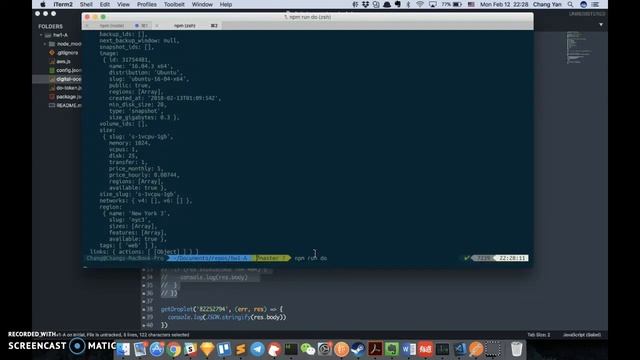The height and width of the screenshot is (360, 640).
Task: Open Steam from the dock
Action: pos(358,349)
